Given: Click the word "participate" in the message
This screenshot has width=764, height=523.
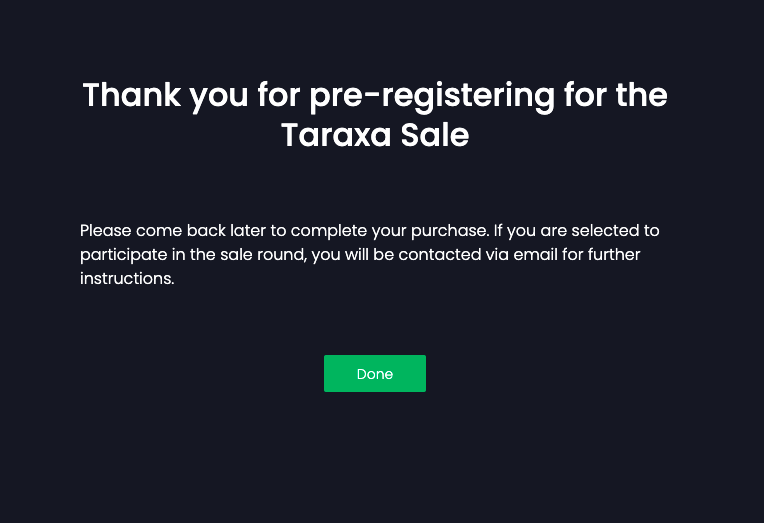Looking at the screenshot, I should (124, 255).
